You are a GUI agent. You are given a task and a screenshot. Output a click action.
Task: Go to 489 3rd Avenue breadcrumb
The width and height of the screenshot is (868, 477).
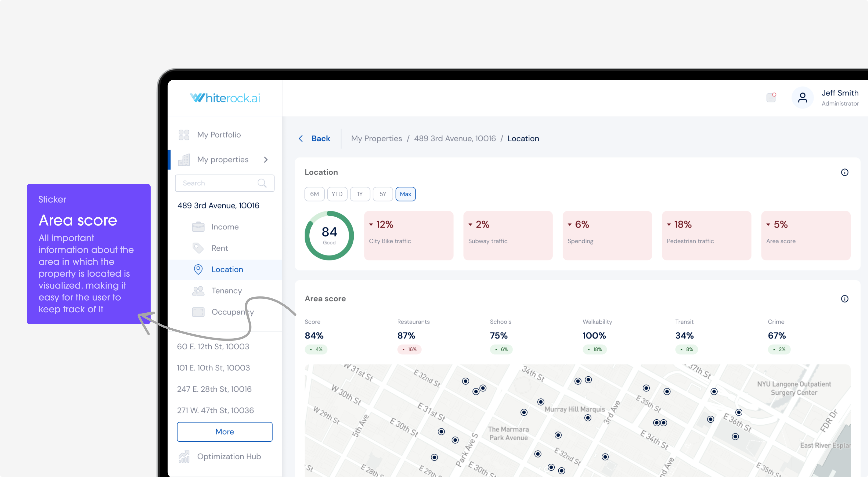tap(455, 138)
